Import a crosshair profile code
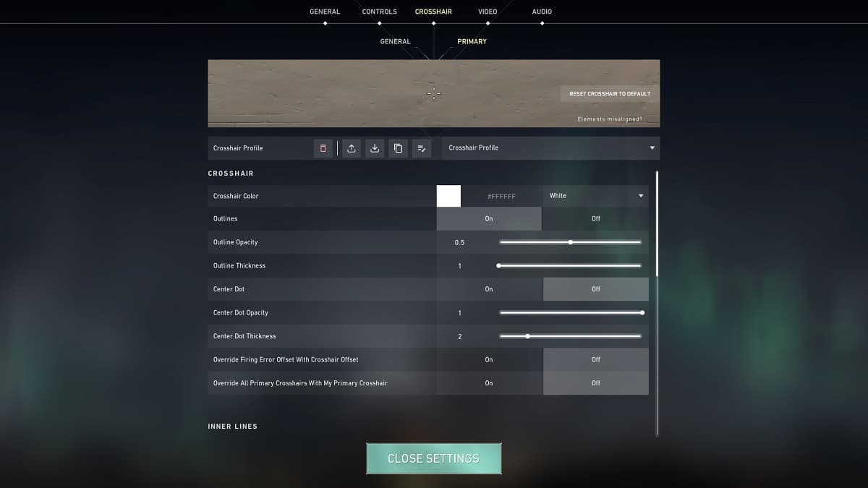 (x=375, y=148)
